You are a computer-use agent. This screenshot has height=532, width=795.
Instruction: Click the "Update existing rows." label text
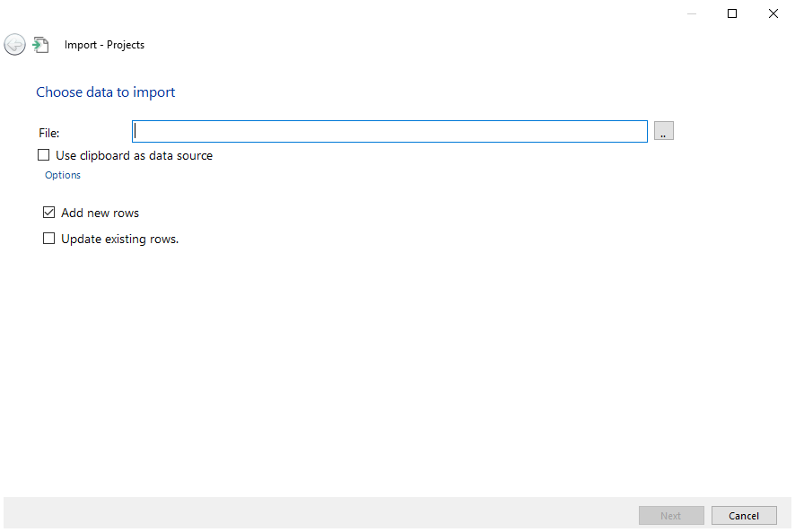(x=119, y=239)
